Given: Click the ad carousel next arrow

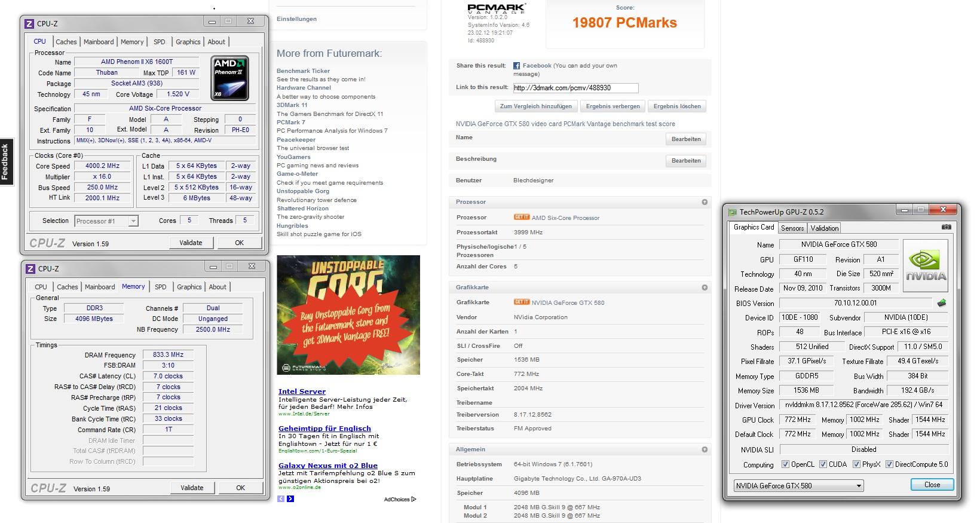Looking at the screenshot, I should pos(290,498).
